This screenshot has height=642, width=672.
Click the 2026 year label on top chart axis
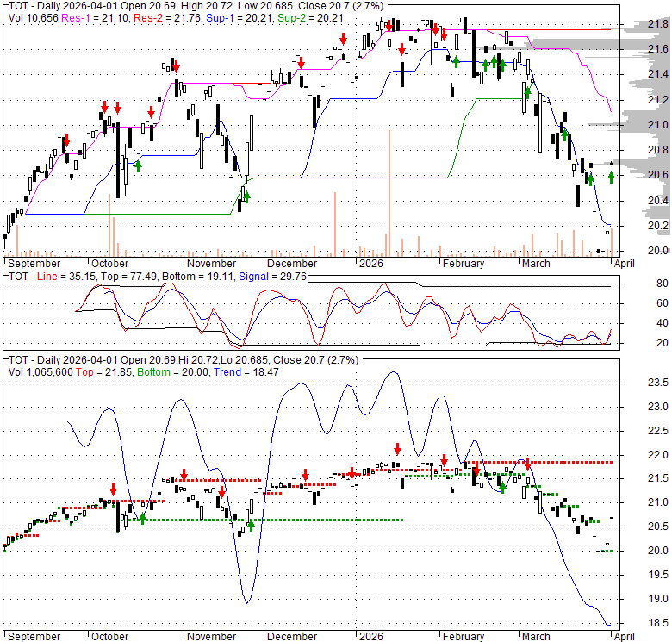(x=371, y=264)
